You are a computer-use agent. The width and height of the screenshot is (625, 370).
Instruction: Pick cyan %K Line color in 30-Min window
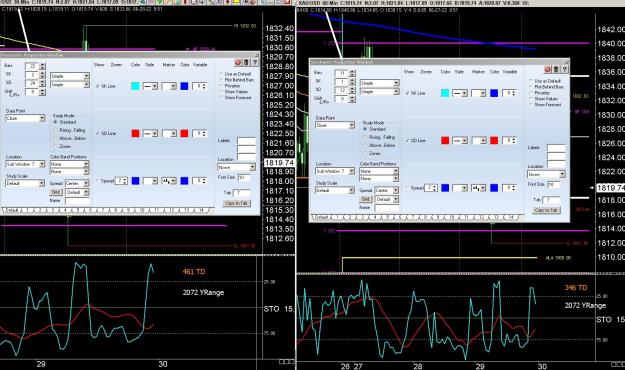[136, 86]
